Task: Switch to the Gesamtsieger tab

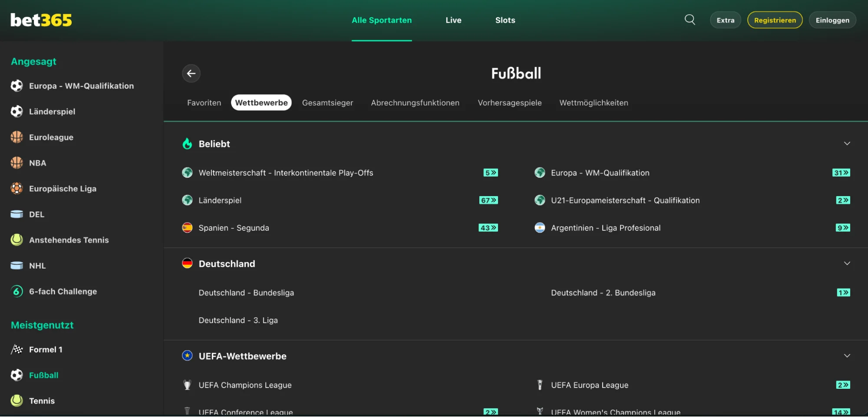Action: pyautogui.click(x=327, y=103)
